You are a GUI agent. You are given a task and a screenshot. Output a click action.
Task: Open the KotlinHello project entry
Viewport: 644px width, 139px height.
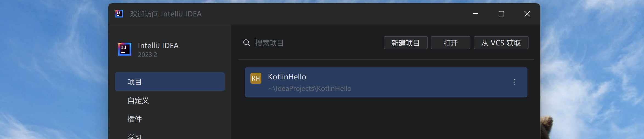(386, 82)
